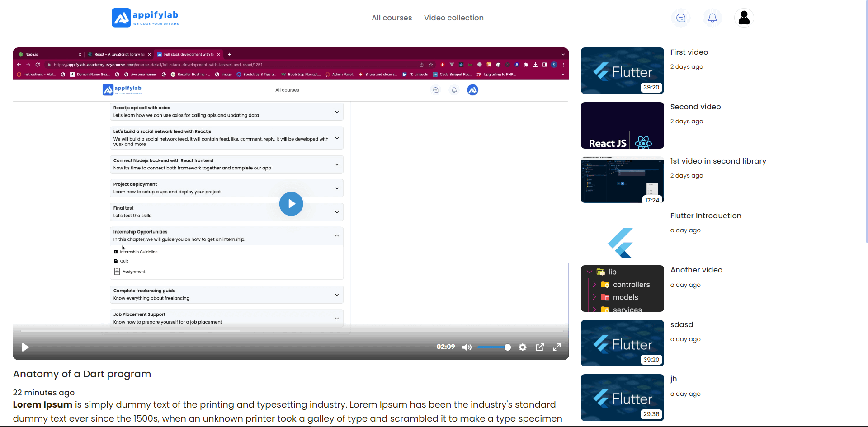Viewport: 868px width, 427px height.
Task: Adjust the video volume slider
Action: coord(494,347)
